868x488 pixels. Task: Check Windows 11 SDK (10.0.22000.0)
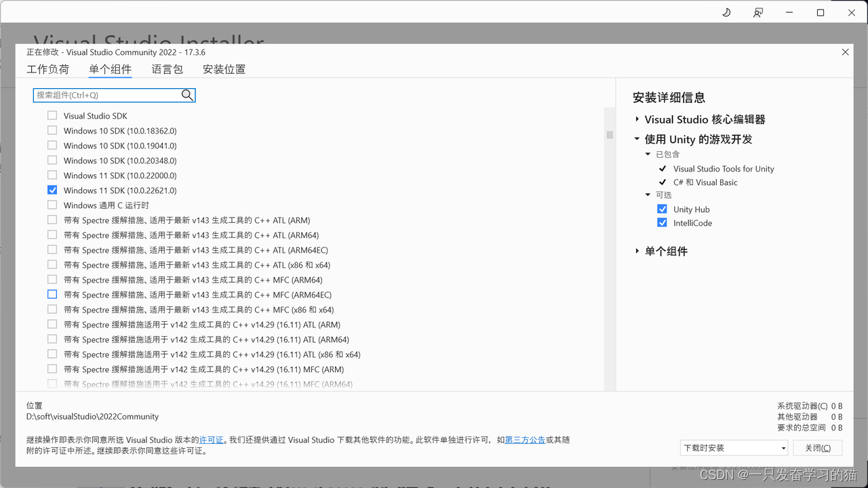pyautogui.click(x=52, y=175)
